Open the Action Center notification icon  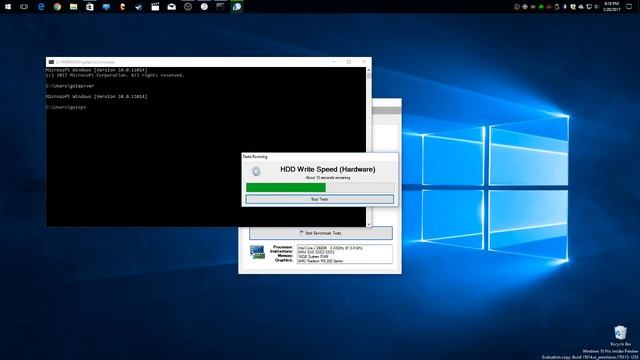629,7
